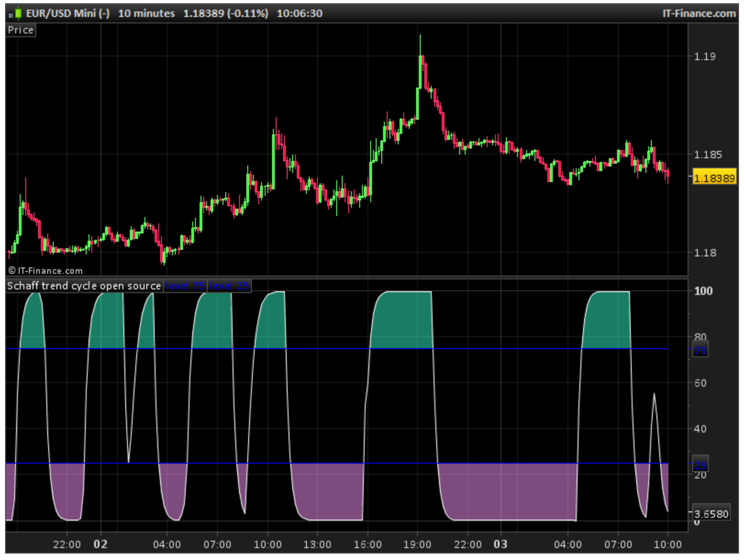Screen dimensions: 745x560
Task: Click the 60 indicator axis label
Action: [700, 383]
